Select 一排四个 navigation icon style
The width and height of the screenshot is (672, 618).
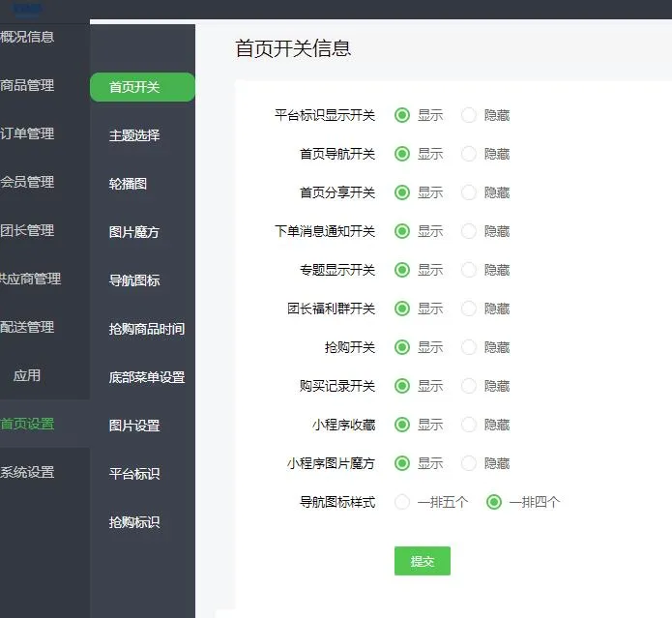[494, 502]
